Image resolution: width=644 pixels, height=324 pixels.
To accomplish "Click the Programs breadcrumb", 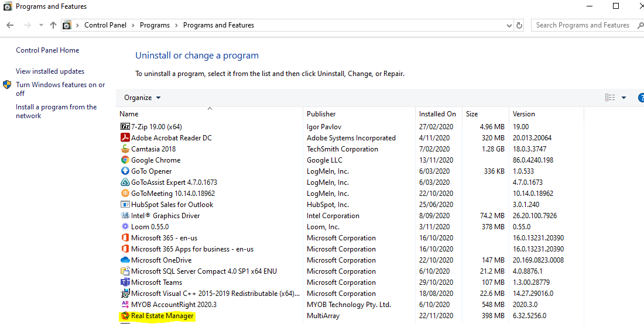I will tap(155, 25).
